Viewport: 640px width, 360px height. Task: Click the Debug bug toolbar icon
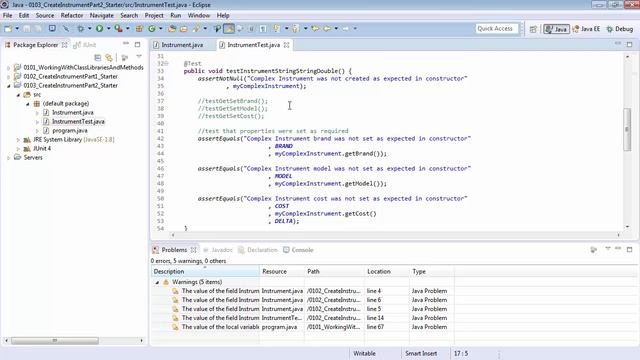tap(80, 29)
